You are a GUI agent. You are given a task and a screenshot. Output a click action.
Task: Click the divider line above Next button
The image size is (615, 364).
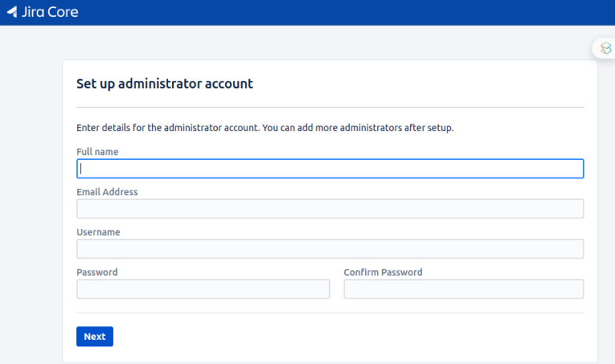[330, 313]
